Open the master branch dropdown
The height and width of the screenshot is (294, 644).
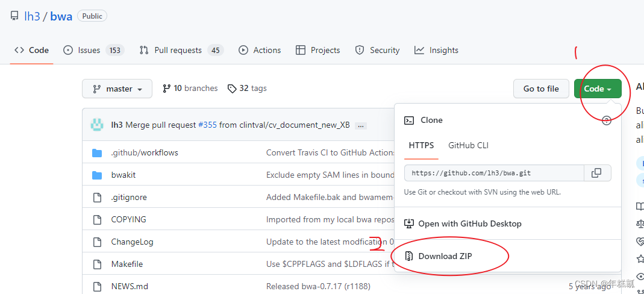coord(117,89)
